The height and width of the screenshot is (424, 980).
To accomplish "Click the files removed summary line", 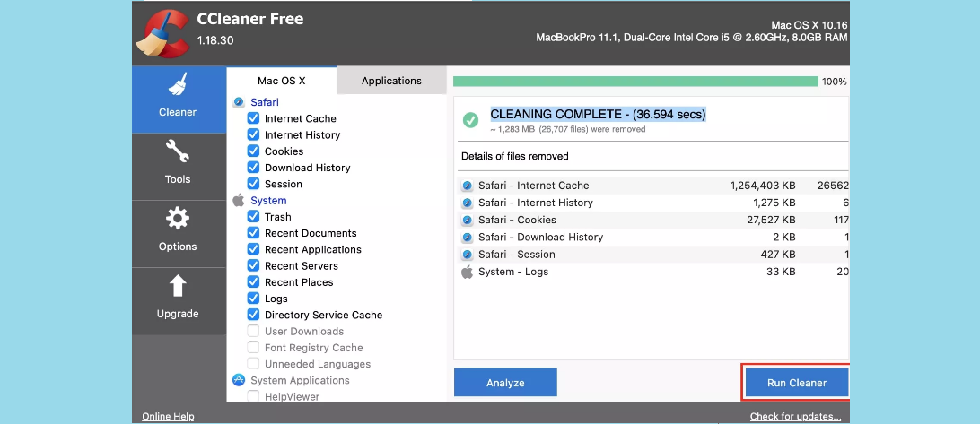I will tap(568, 129).
